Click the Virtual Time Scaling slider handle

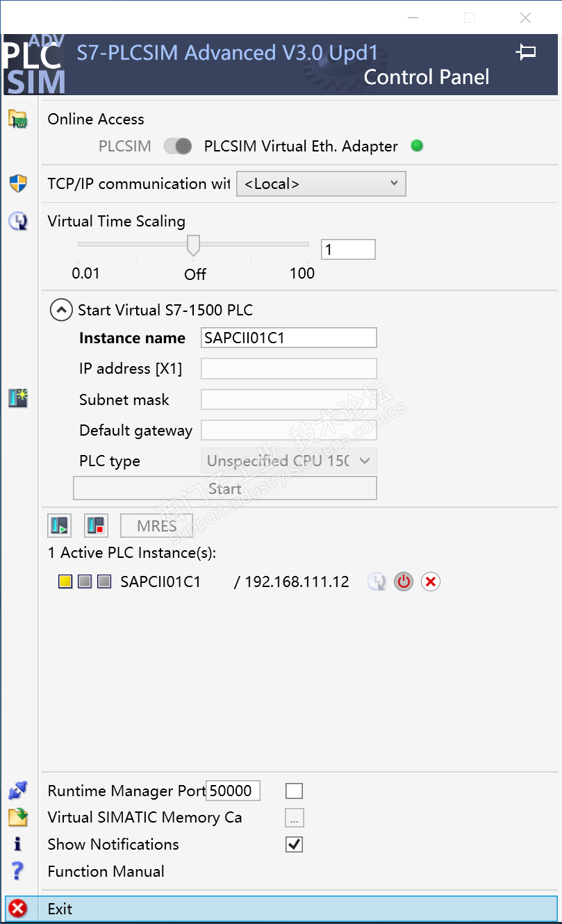click(194, 245)
